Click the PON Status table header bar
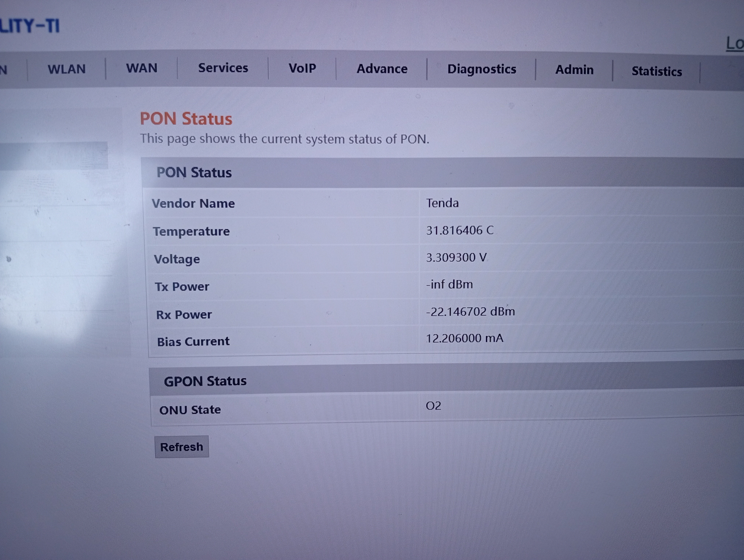Screen dimensions: 744x560 click(x=194, y=172)
